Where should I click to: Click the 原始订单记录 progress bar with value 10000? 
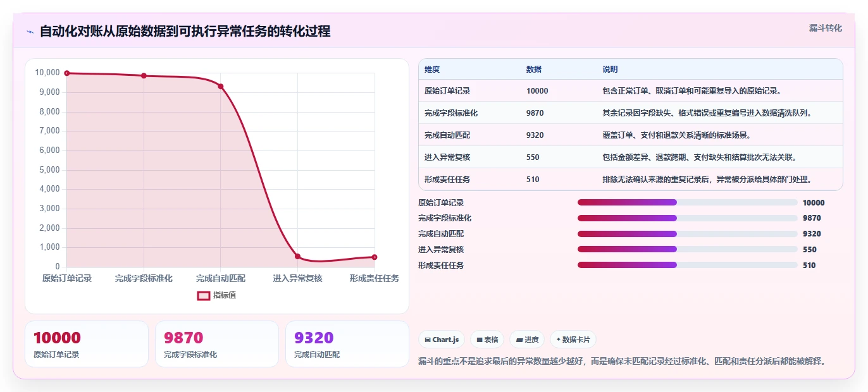tap(687, 202)
